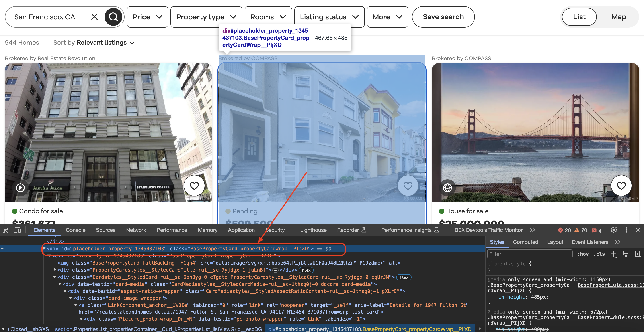Expand the PropertyCardstyles StyledCardTitle div
Viewport: 644px width, 332px height.
point(55,270)
